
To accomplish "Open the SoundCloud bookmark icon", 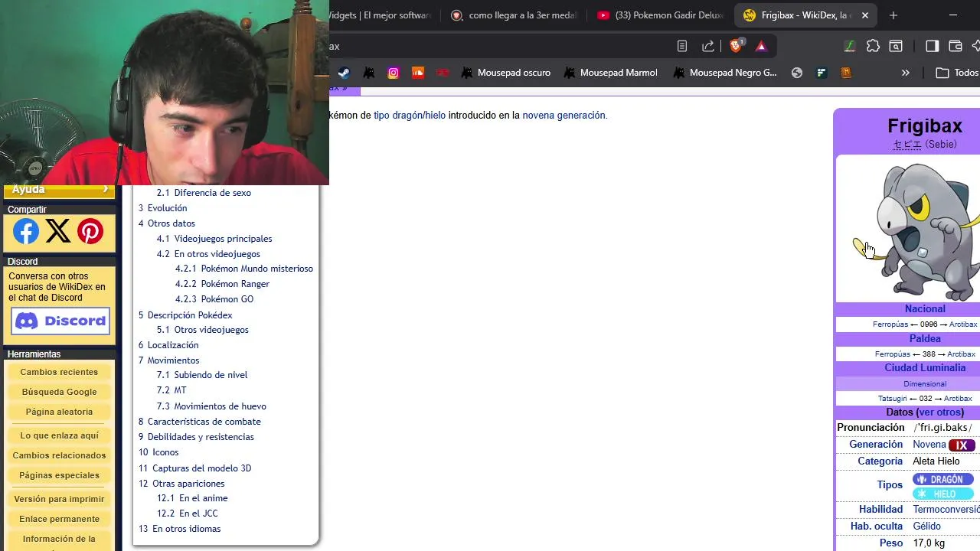I will [418, 73].
